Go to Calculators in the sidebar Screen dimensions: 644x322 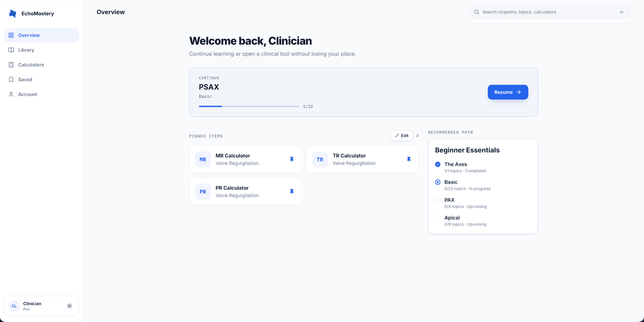coord(42,65)
